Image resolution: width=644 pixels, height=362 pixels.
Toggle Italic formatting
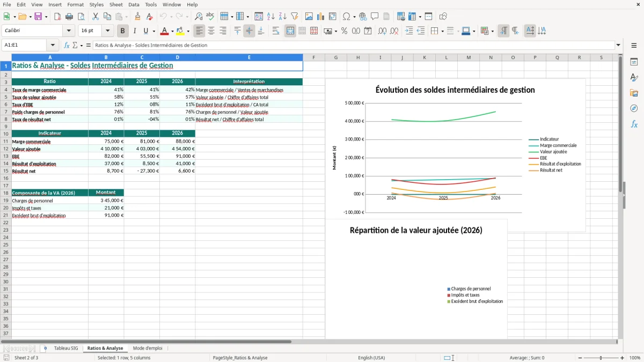[135, 31]
